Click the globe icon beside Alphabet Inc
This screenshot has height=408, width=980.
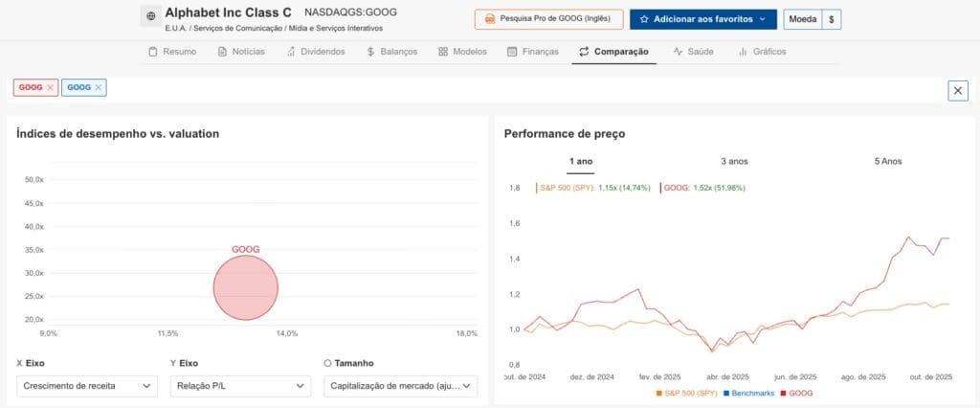point(150,16)
